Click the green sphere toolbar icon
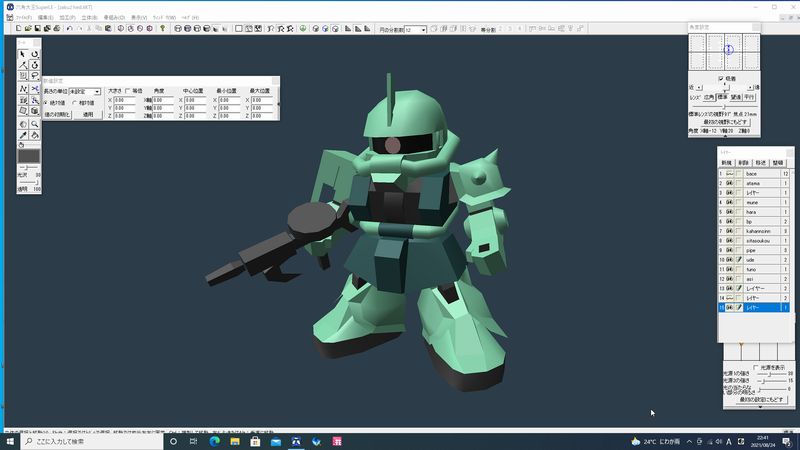The height and width of the screenshot is (450, 800). (303, 29)
